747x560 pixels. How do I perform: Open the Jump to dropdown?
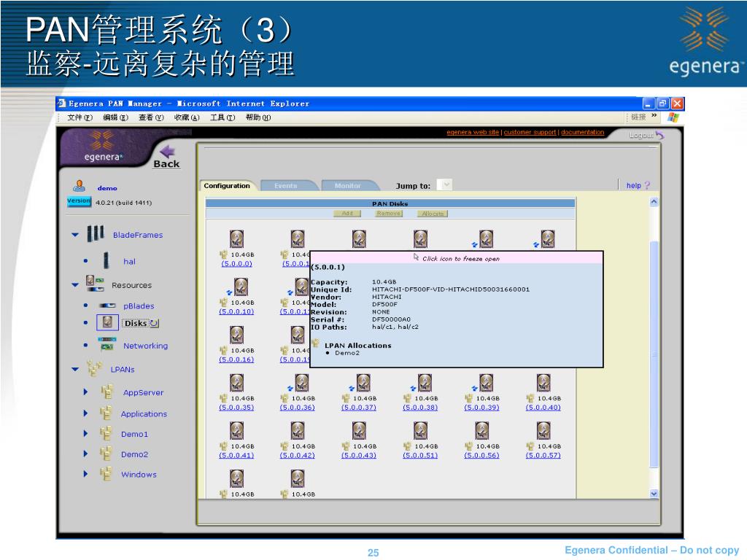tap(444, 184)
